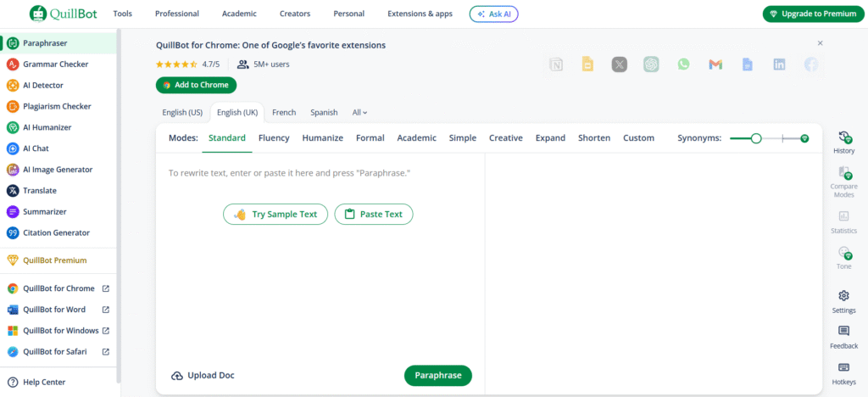Expand the All languages dropdown

[x=359, y=113]
